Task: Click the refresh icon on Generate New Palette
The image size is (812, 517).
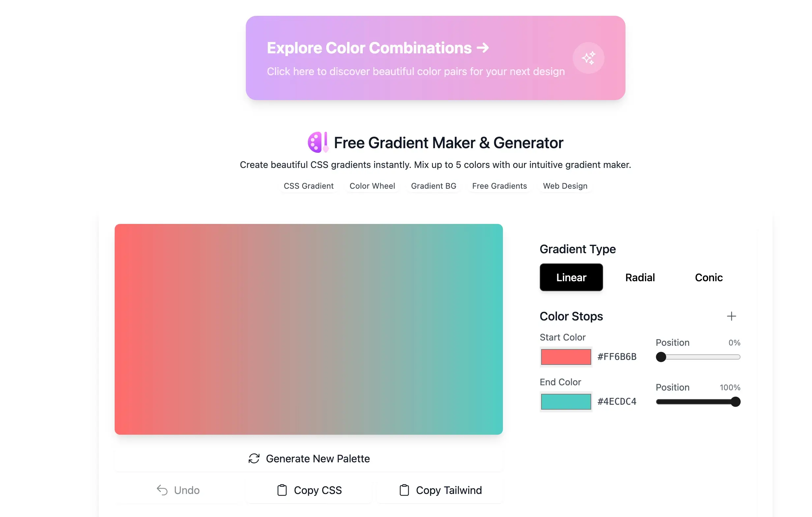Action: tap(254, 458)
